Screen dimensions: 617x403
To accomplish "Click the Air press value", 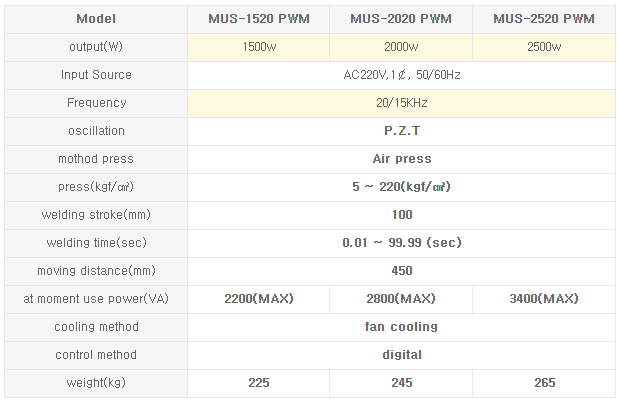I will coord(401,159).
